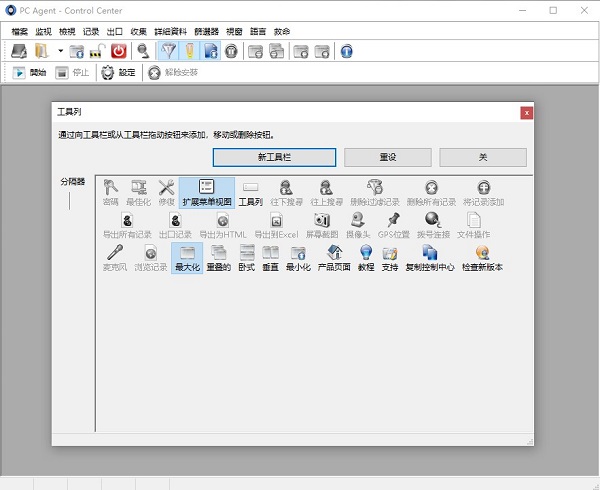Toggle the funnel filter toolbar icon
The image size is (600, 490).
[x=168, y=51]
